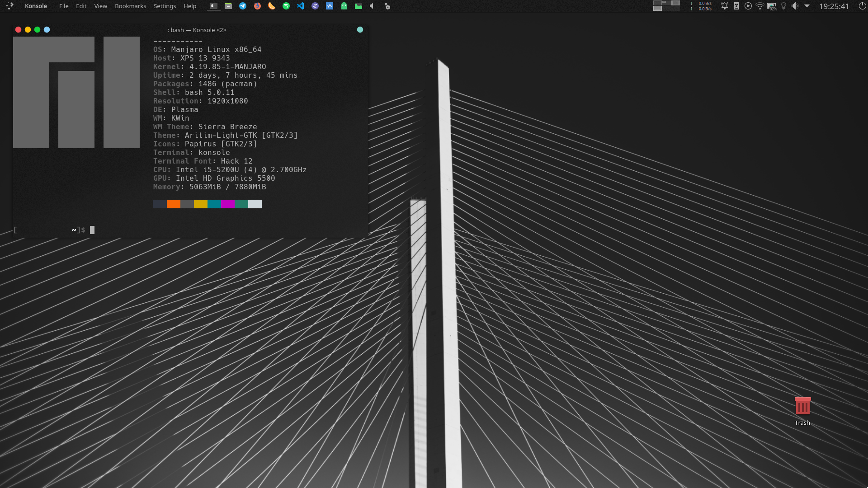This screenshot has height=488, width=868.
Task: Launch Telegram from the top panel
Action: (243, 6)
